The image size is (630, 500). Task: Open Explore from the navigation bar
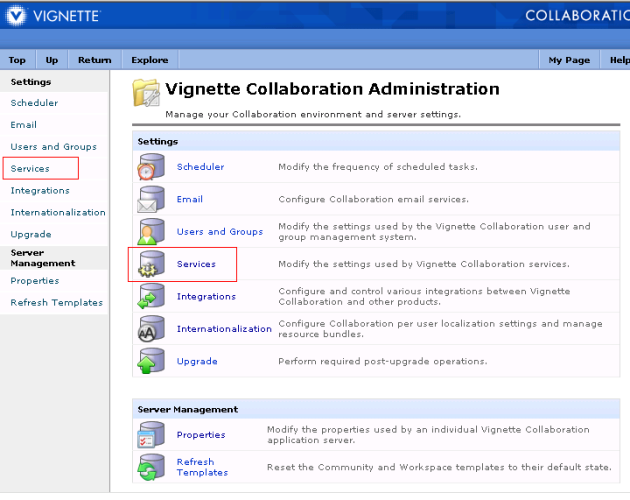coord(149,60)
